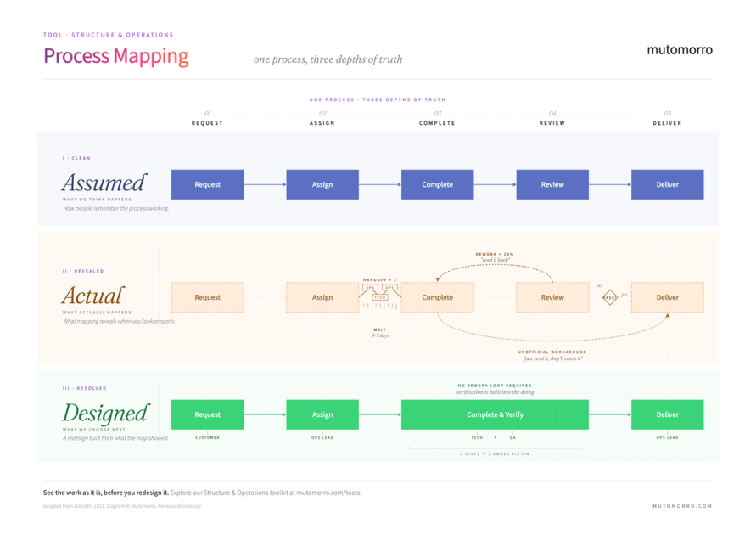Click the CUSTOMER owner label
The image size is (756, 535).
[x=207, y=437]
